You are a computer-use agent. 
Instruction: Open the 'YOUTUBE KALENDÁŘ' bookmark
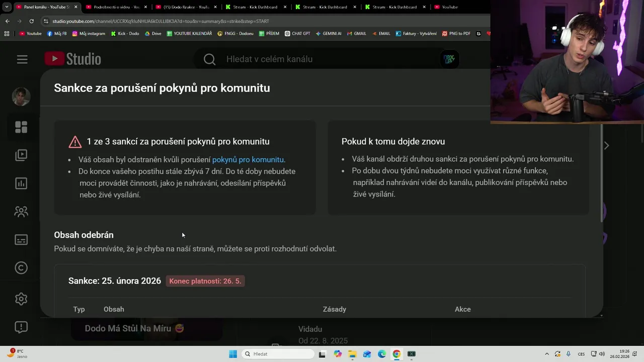tap(189, 34)
